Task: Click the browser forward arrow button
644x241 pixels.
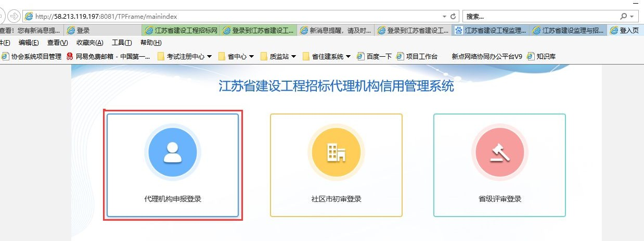Action: (13, 16)
